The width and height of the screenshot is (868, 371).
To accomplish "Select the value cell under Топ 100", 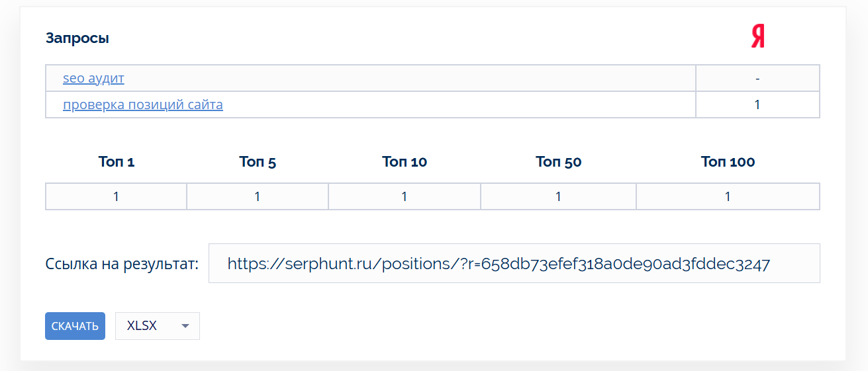I will pos(728,196).
